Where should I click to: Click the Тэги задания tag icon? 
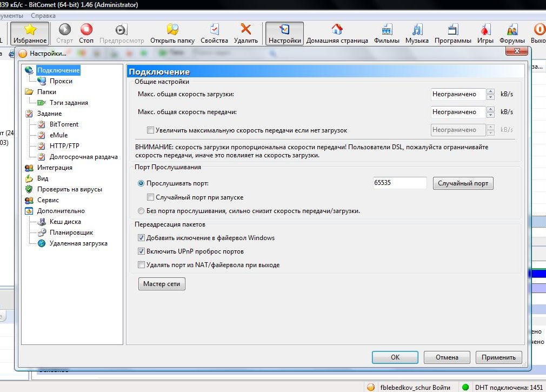pyautogui.click(x=42, y=103)
